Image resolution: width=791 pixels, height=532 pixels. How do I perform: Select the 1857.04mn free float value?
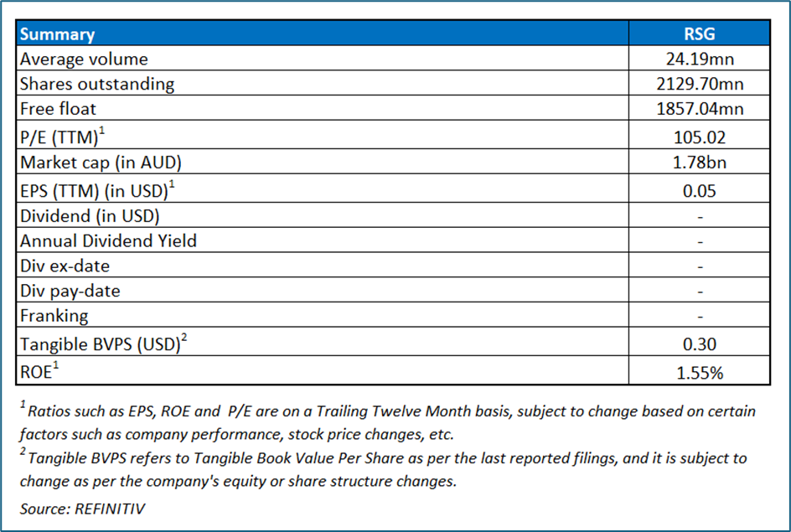(x=700, y=109)
